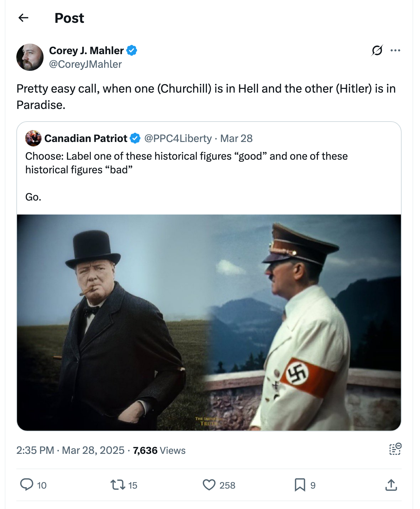Repost this post using the retweet icon
Viewport: 420px width, 509px height.
click(x=118, y=484)
